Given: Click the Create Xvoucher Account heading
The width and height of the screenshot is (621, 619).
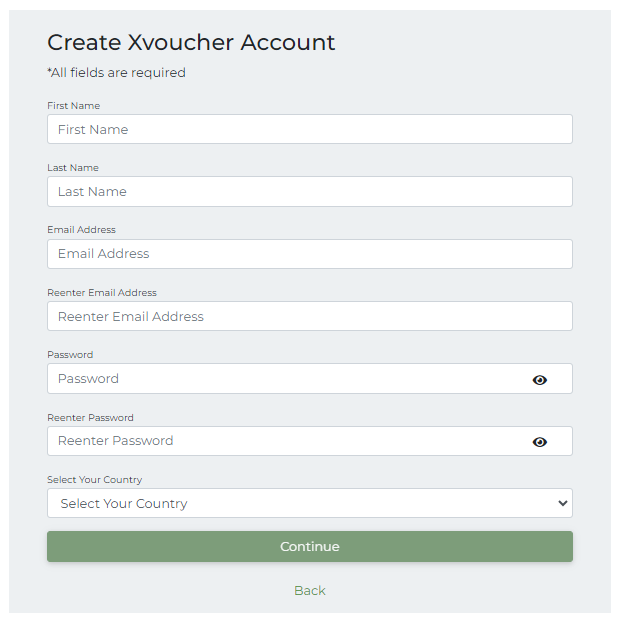Looking at the screenshot, I should (191, 42).
